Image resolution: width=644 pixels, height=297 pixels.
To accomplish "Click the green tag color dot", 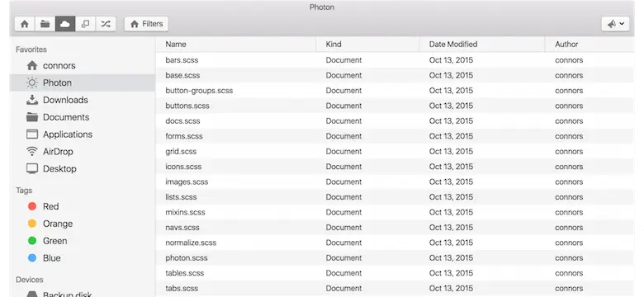I will tap(32, 241).
